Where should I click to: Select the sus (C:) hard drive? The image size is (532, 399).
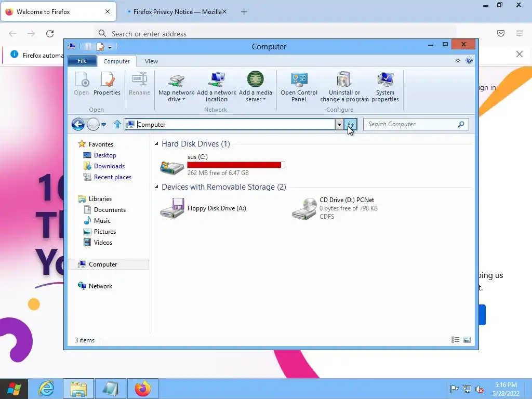click(222, 165)
